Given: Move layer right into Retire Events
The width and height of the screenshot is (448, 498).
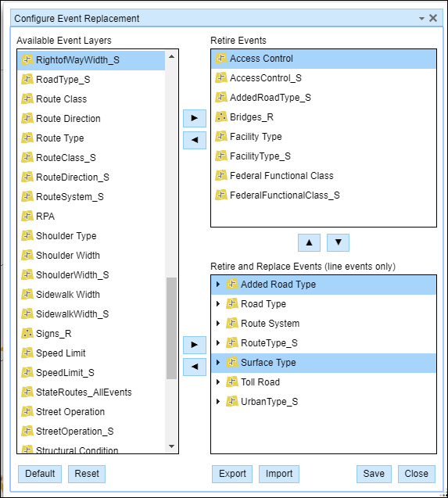Looking at the screenshot, I should click(195, 118).
